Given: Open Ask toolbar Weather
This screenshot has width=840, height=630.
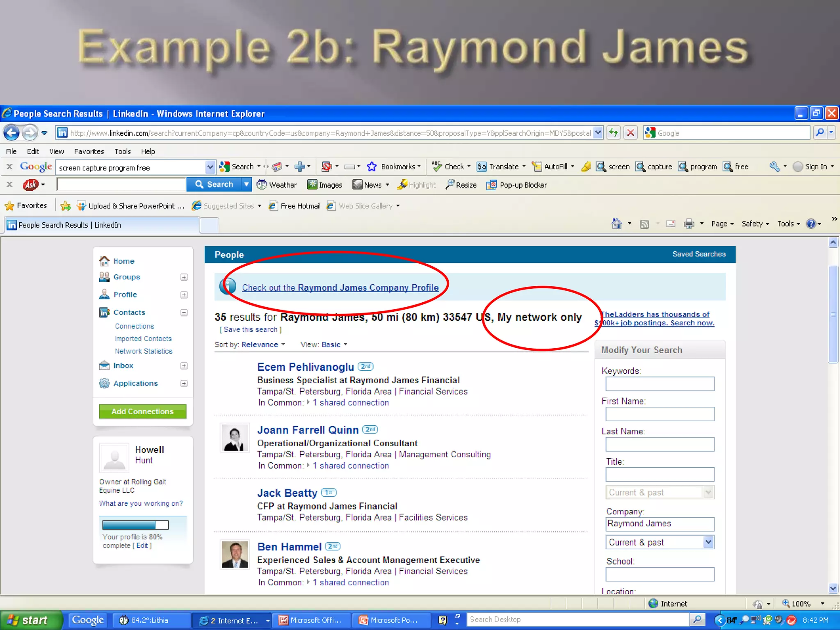Looking at the screenshot, I should 277,185.
